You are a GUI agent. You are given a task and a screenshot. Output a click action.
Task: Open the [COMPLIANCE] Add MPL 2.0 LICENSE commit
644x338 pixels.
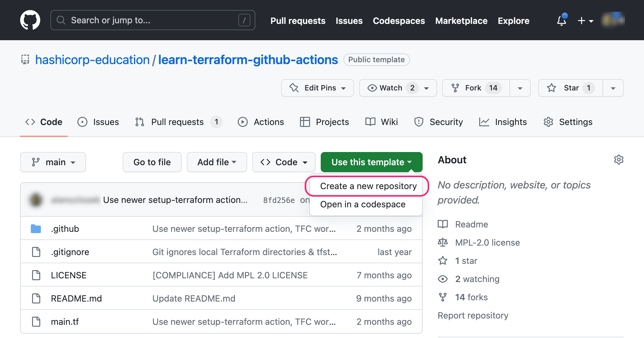[x=230, y=275]
